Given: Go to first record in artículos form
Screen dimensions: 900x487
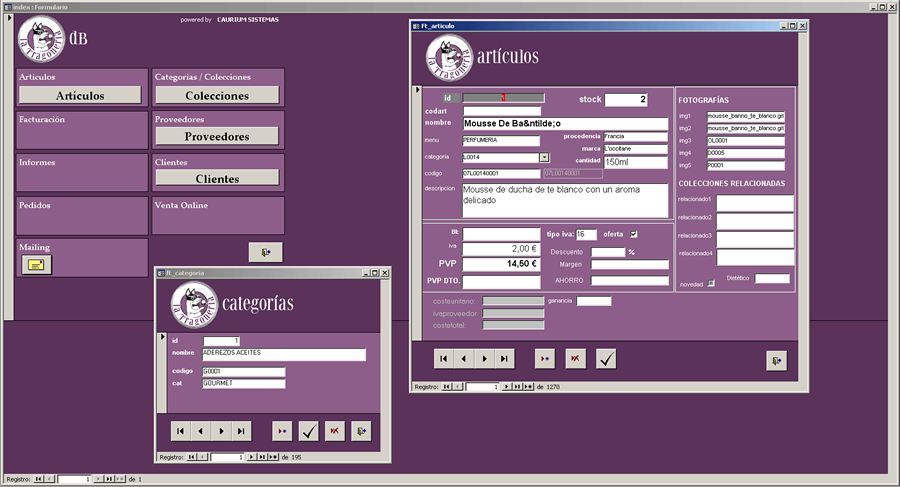Looking at the screenshot, I should pos(443,358).
